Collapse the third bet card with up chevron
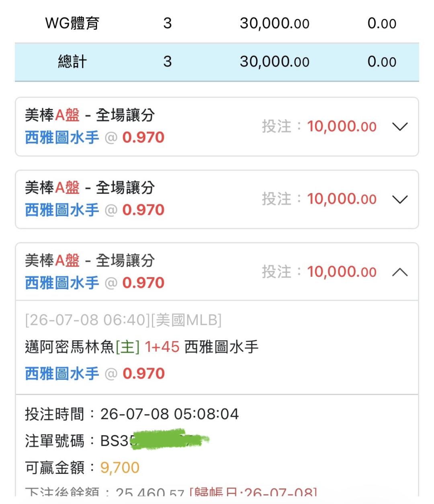 tap(400, 272)
